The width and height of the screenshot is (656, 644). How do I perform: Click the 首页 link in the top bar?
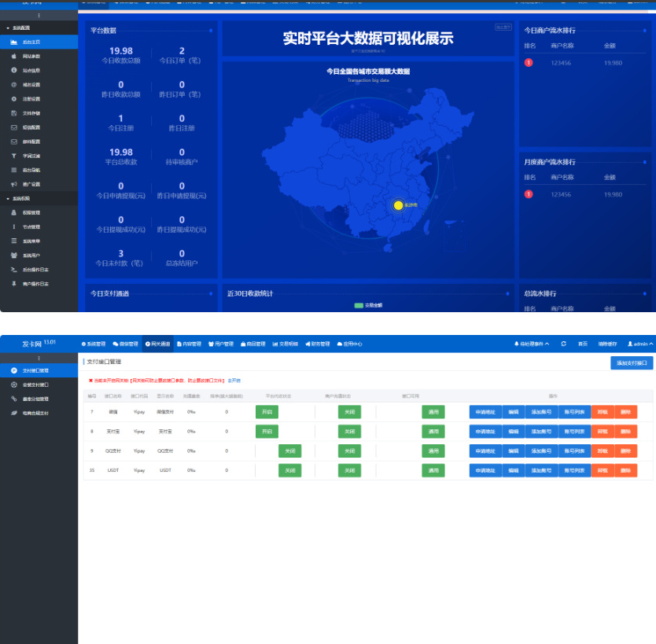click(x=583, y=344)
